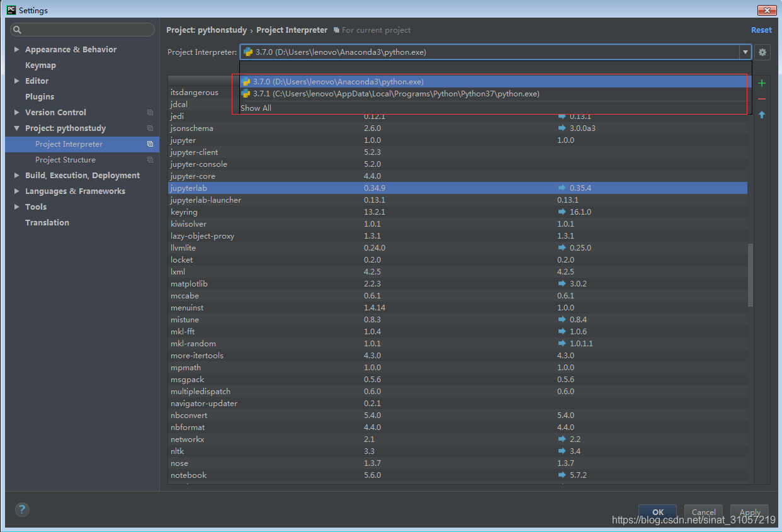Select the mpmath package row
782x532 pixels.
[x=458, y=368]
